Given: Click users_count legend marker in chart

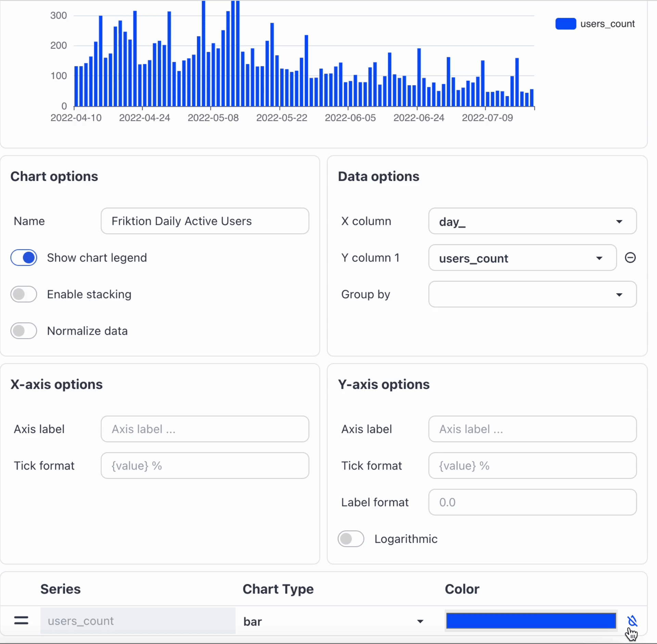Looking at the screenshot, I should (565, 24).
